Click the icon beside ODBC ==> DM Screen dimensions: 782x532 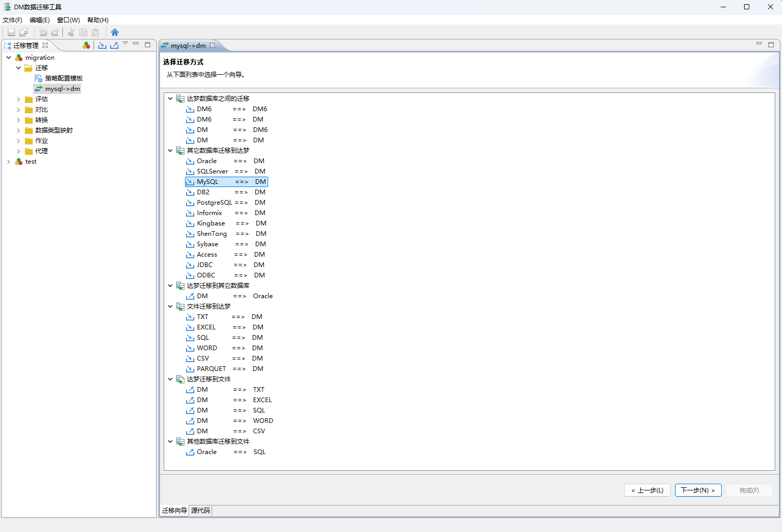(190, 275)
